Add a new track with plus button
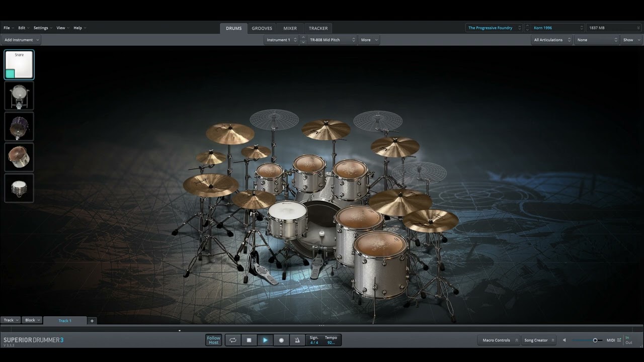The width and height of the screenshot is (644, 362). 92,320
